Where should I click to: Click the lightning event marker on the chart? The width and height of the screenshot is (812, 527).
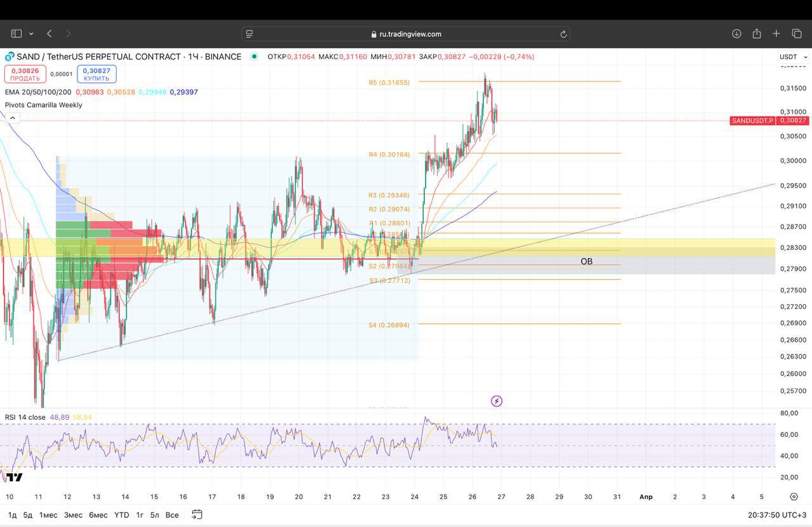point(497,401)
